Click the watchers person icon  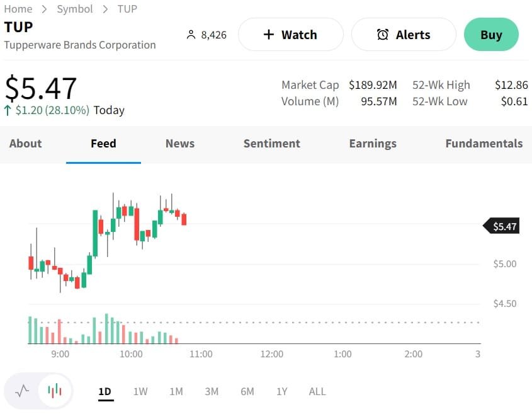click(x=191, y=35)
